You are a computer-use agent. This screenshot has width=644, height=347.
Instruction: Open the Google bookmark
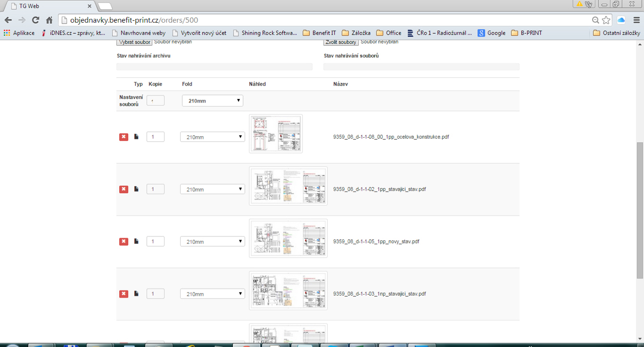492,33
